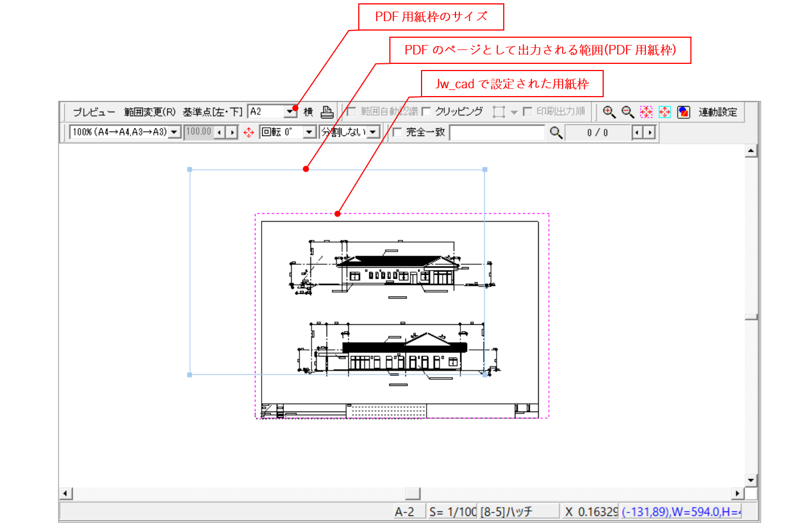Click the 連動設定 button
812x532 pixels.
tap(716, 112)
